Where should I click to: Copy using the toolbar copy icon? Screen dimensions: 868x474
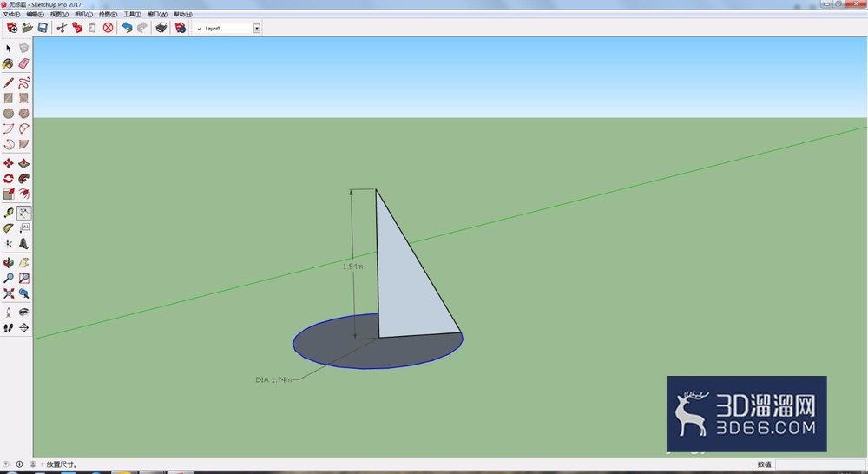pyautogui.click(x=77, y=28)
